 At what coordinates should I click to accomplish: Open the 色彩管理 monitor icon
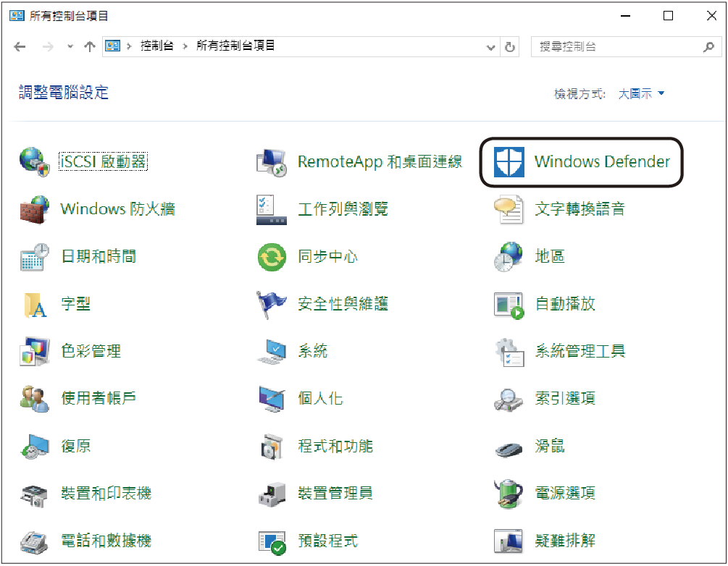[34, 352]
